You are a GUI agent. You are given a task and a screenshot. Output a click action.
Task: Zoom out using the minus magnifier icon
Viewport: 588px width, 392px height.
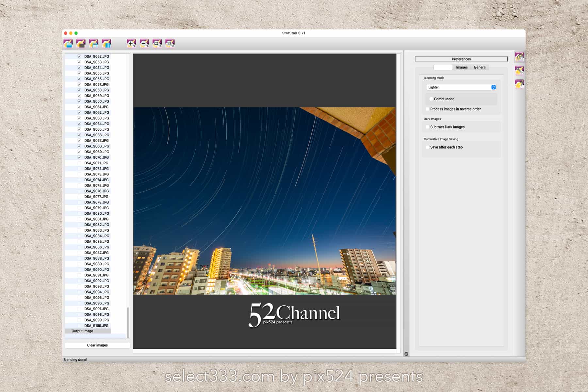click(x=144, y=43)
